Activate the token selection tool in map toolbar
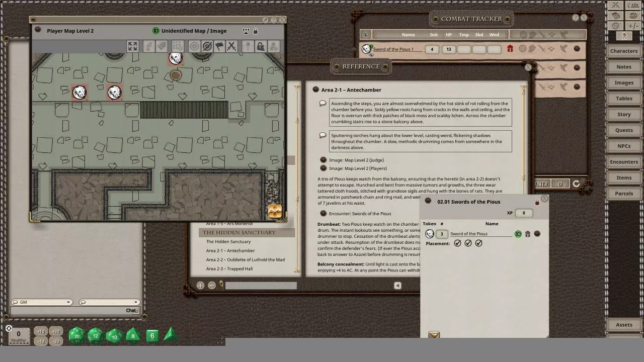Screen dimensions: 644x362 178,46
